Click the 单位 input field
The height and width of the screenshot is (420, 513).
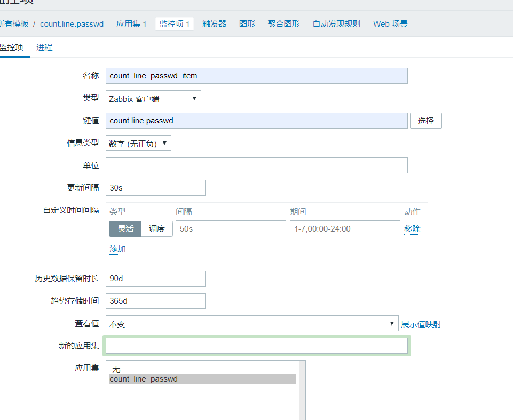[x=256, y=165]
